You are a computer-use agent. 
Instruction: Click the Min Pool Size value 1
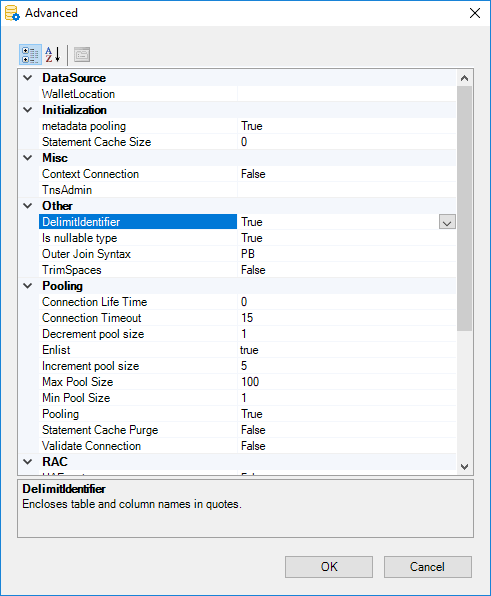(347, 398)
